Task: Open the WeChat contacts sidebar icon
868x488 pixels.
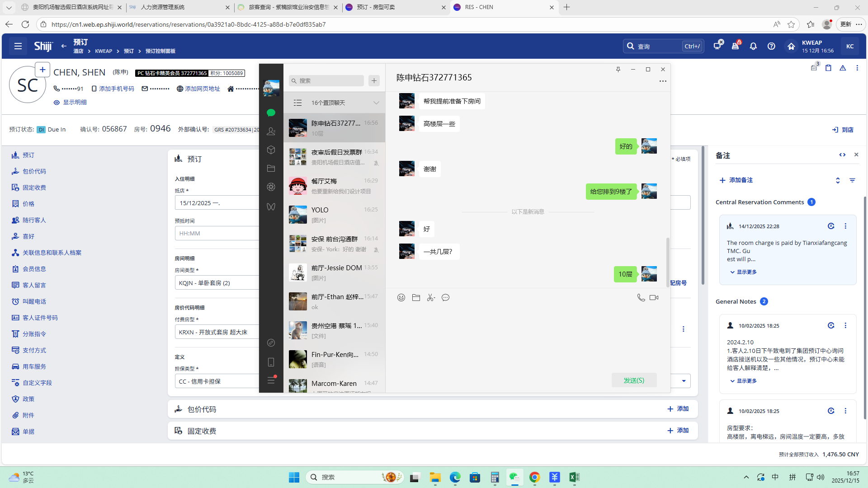Action: (271, 131)
